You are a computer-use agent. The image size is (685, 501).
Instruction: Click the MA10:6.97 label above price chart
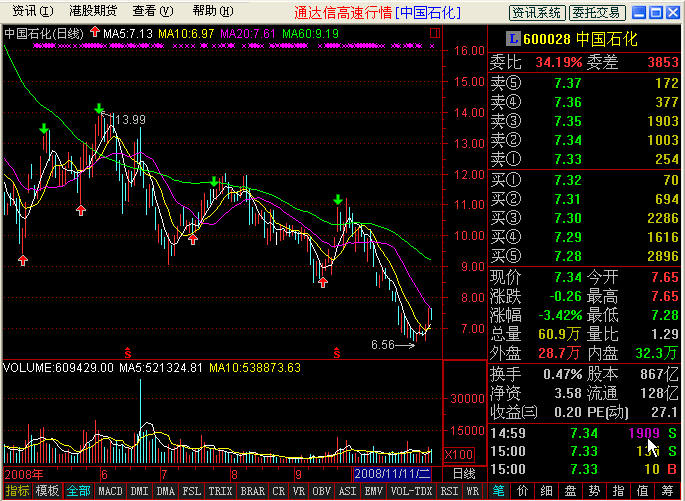[186, 33]
